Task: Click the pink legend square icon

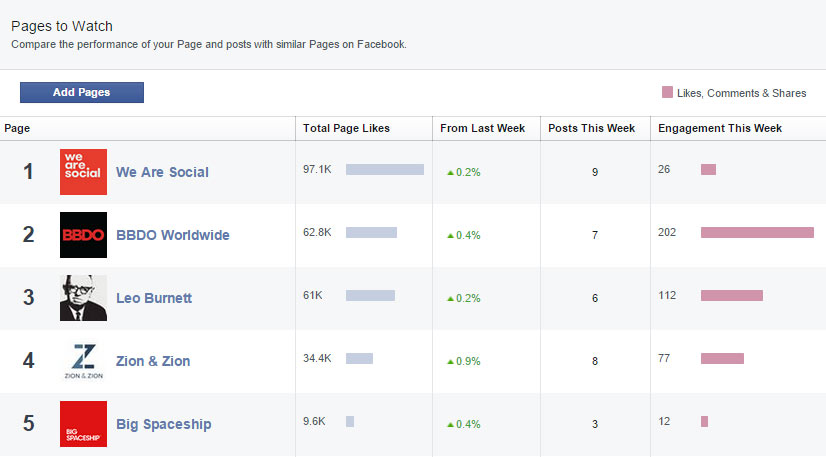Action: tap(667, 92)
